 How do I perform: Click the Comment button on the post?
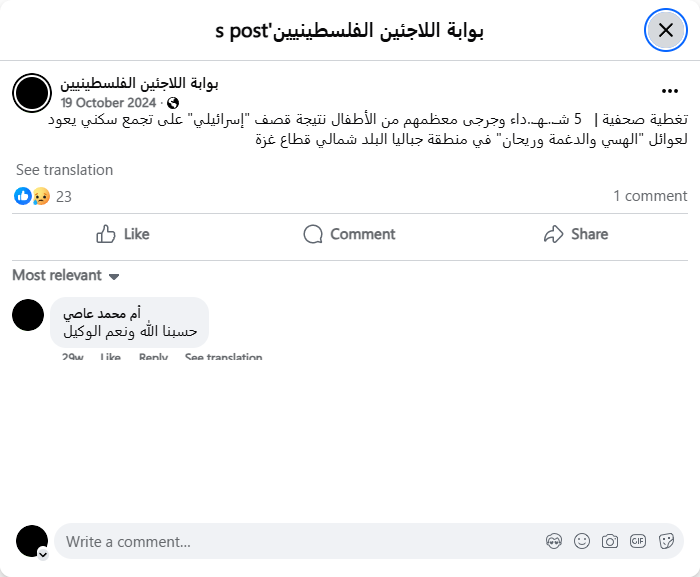pos(349,234)
